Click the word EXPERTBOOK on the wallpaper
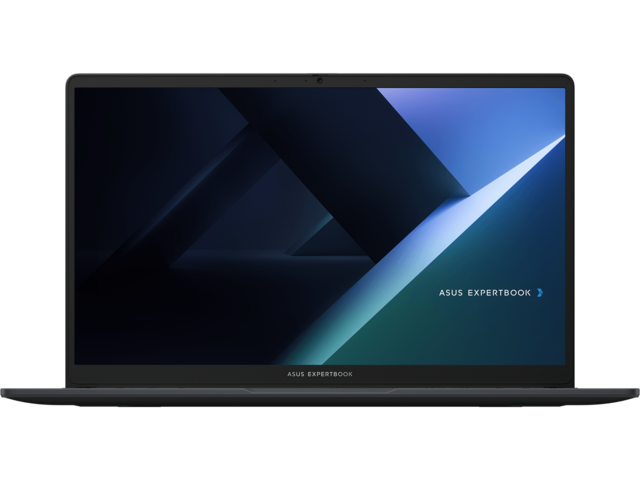This screenshot has height=480, width=640. coord(499,293)
